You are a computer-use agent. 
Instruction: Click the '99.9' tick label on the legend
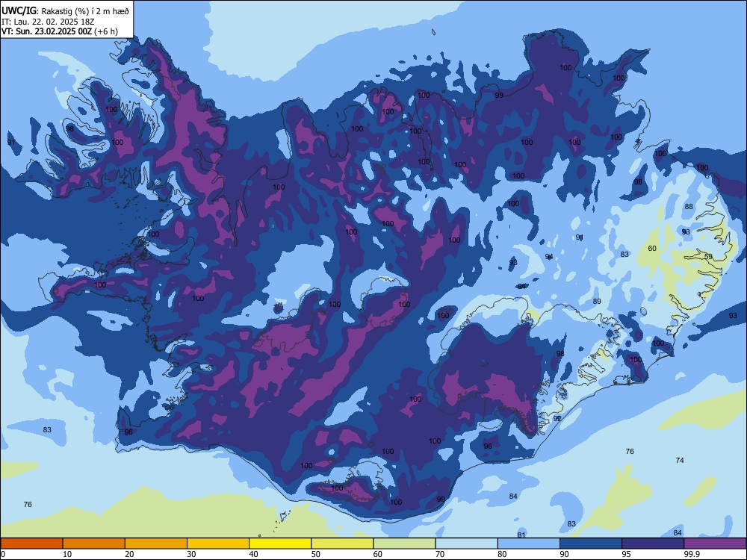pos(691,554)
